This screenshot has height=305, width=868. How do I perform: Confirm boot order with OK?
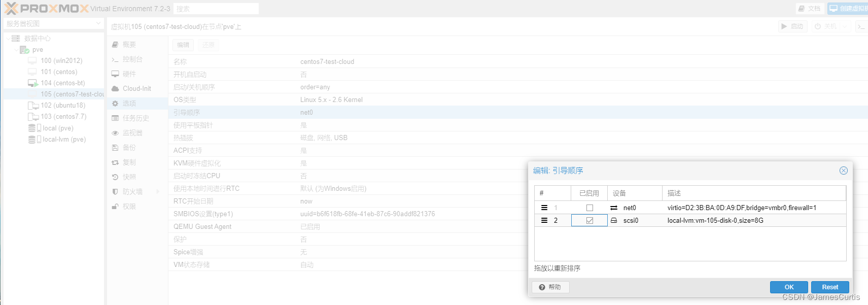click(789, 287)
